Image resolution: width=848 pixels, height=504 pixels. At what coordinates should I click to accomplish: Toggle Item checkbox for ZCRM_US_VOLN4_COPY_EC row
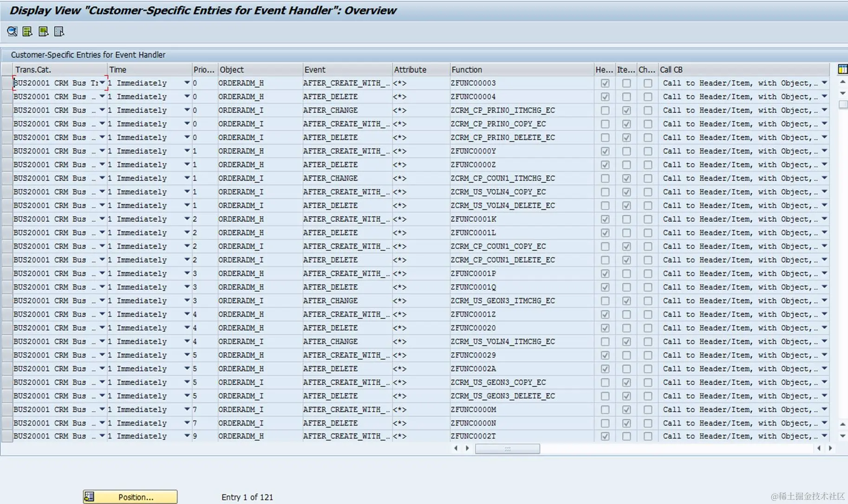(626, 192)
